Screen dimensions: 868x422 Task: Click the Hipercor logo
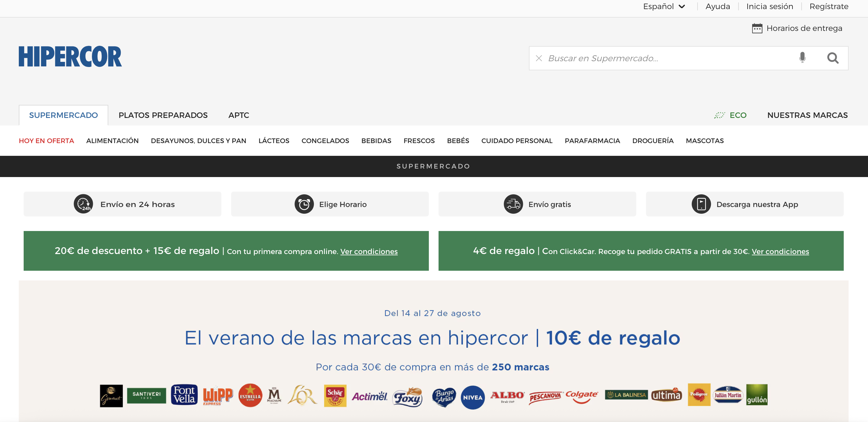[70, 57]
